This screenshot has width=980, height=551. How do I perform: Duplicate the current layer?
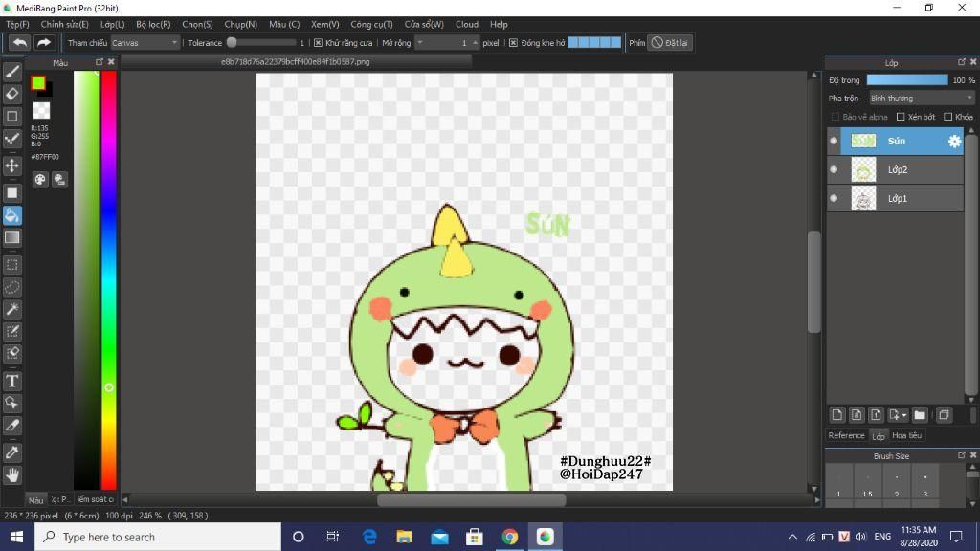coord(944,415)
